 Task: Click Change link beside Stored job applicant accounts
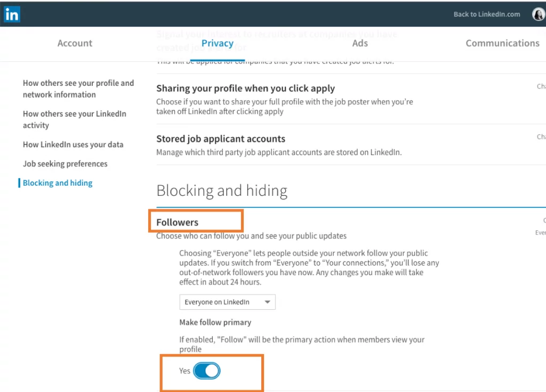541,137
